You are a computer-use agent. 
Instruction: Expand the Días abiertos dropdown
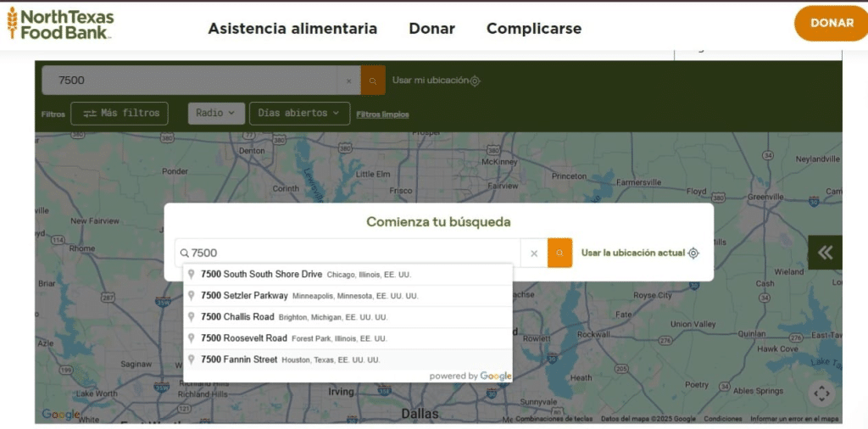[299, 114]
